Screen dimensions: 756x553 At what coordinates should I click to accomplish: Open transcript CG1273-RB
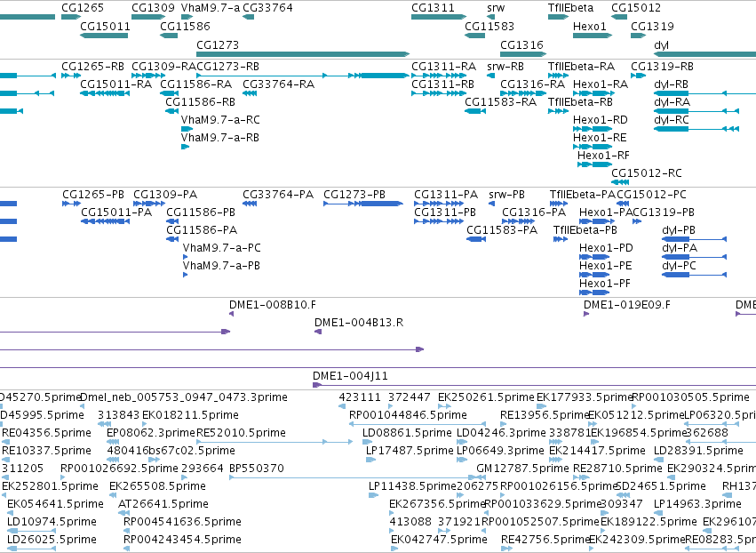[227, 66]
